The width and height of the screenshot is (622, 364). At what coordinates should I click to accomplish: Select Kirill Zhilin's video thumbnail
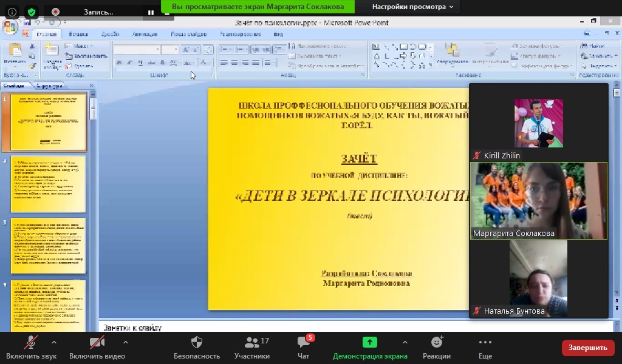[538, 124]
